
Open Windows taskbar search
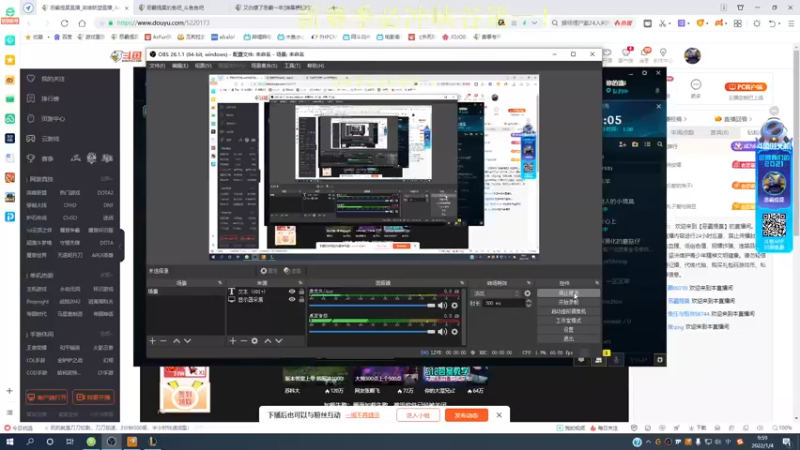pos(30,441)
